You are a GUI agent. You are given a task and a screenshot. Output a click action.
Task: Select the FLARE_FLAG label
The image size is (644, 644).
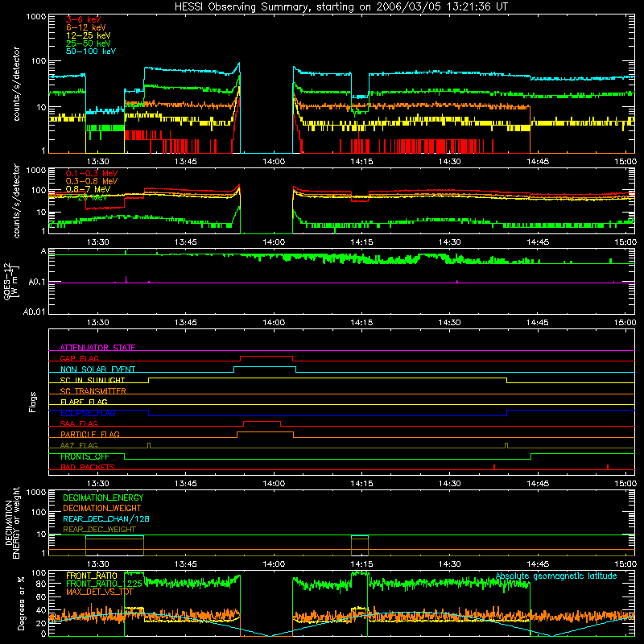coord(84,402)
